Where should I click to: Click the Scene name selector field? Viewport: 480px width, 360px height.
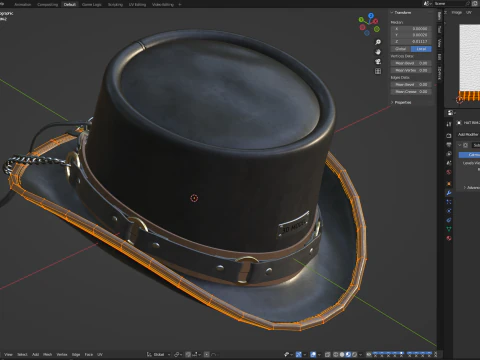451,4
